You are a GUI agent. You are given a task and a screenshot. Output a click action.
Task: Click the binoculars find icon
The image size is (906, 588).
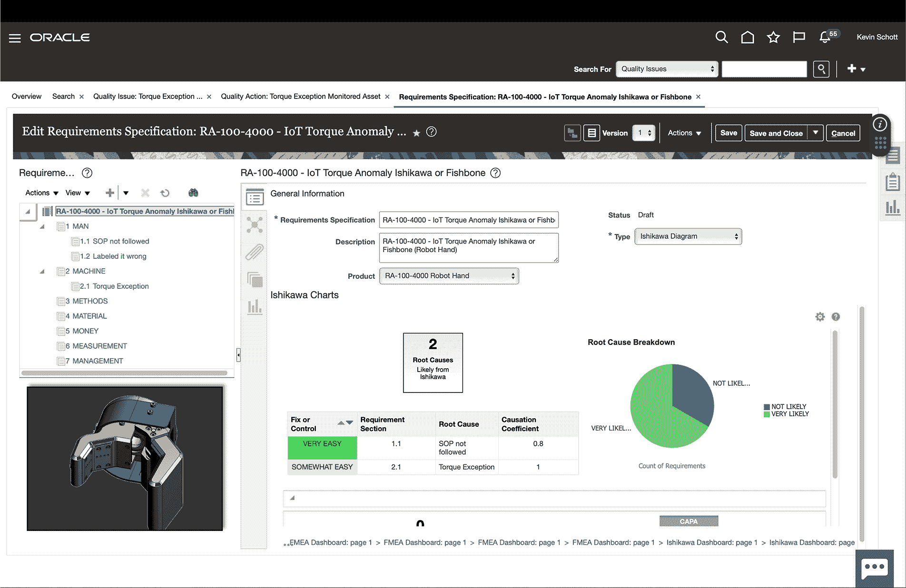[193, 193]
